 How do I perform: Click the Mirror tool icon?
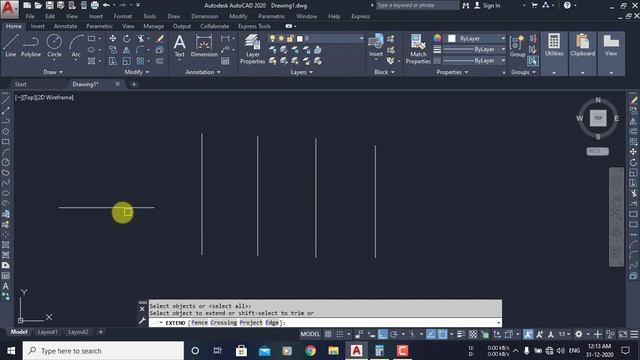click(127, 50)
